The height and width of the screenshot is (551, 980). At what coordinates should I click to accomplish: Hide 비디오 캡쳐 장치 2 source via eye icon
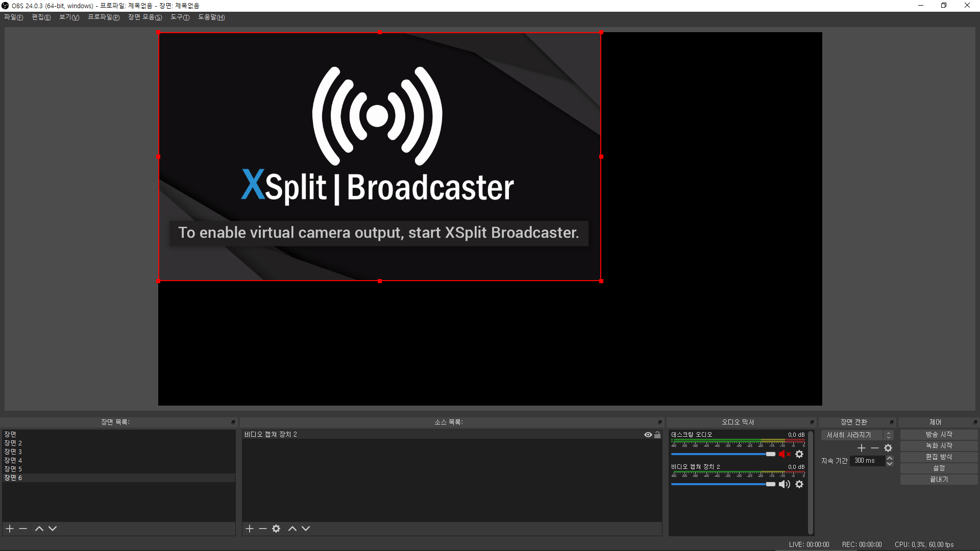coord(648,435)
